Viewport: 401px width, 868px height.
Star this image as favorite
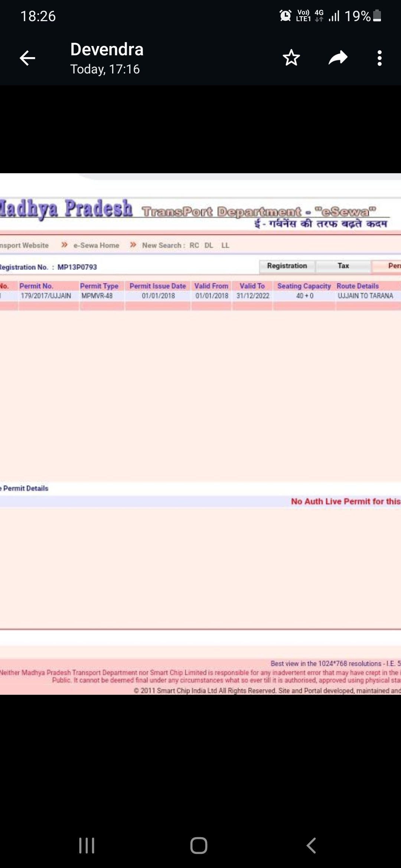[x=291, y=58]
